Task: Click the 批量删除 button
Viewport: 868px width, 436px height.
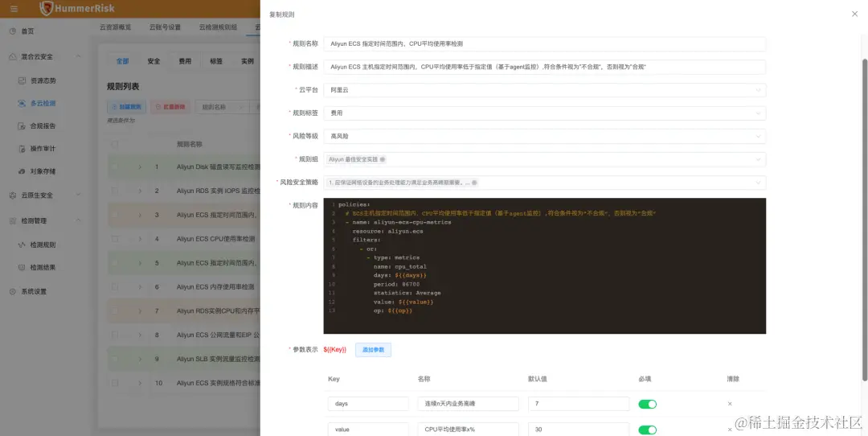Action: pos(170,108)
